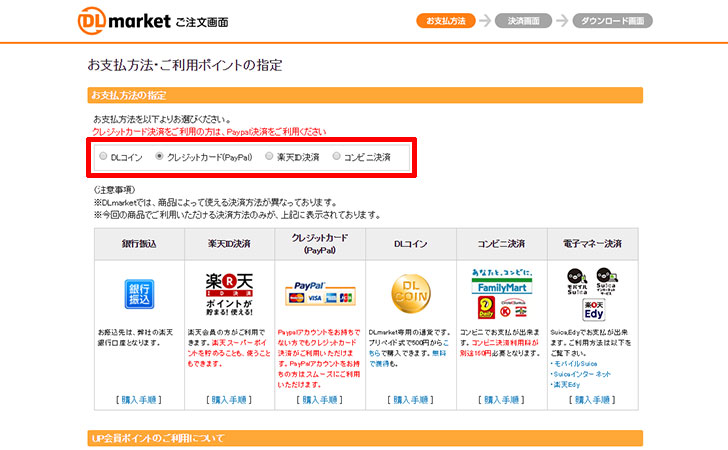Click the page title お支払方法・ご利用ポイントの指定
This screenshot has height=450, width=728.
click(185, 65)
